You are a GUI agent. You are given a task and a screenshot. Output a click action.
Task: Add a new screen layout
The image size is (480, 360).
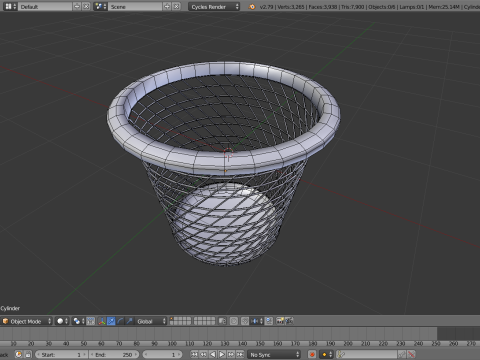77,6
